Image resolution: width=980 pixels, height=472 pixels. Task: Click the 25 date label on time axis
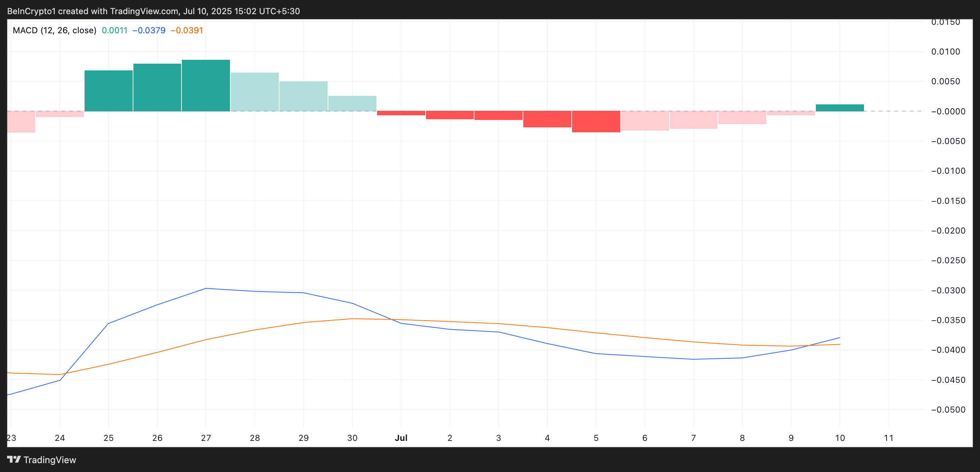pyautogui.click(x=108, y=438)
